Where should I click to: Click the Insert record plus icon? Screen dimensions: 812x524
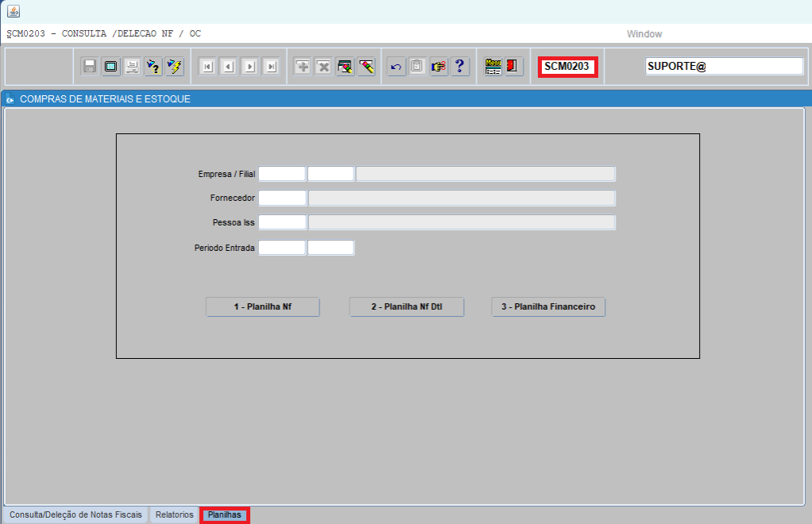point(303,67)
